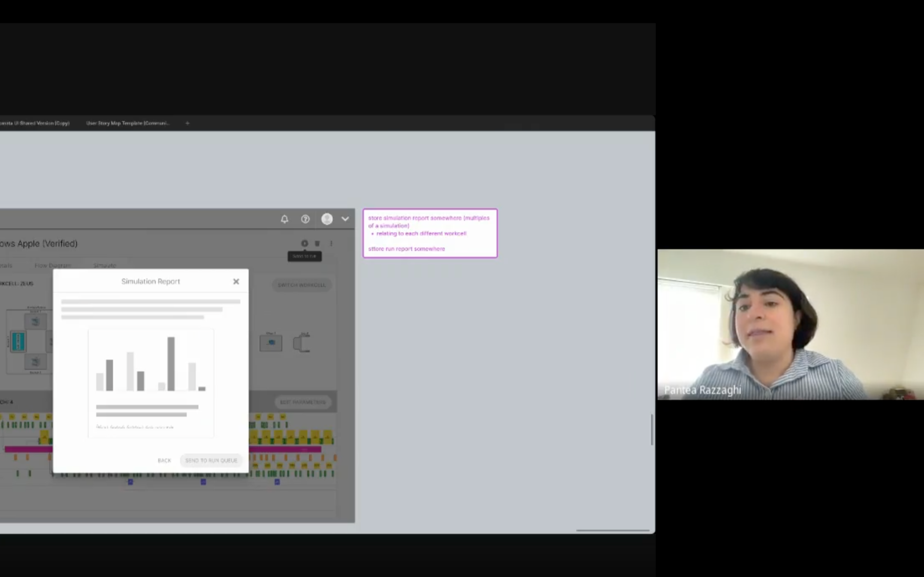Click the trash delete icon

pyautogui.click(x=317, y=243)
